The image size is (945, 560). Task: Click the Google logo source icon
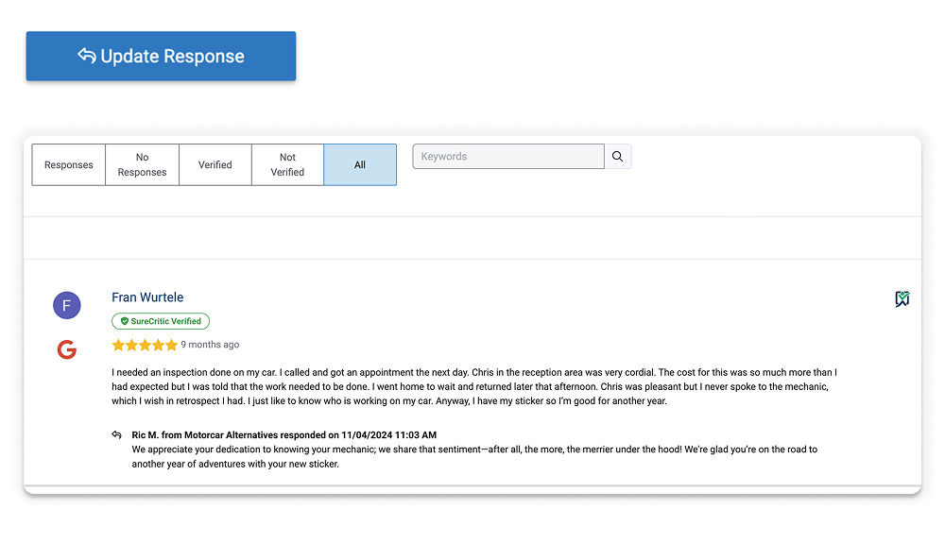click(66, 350)
